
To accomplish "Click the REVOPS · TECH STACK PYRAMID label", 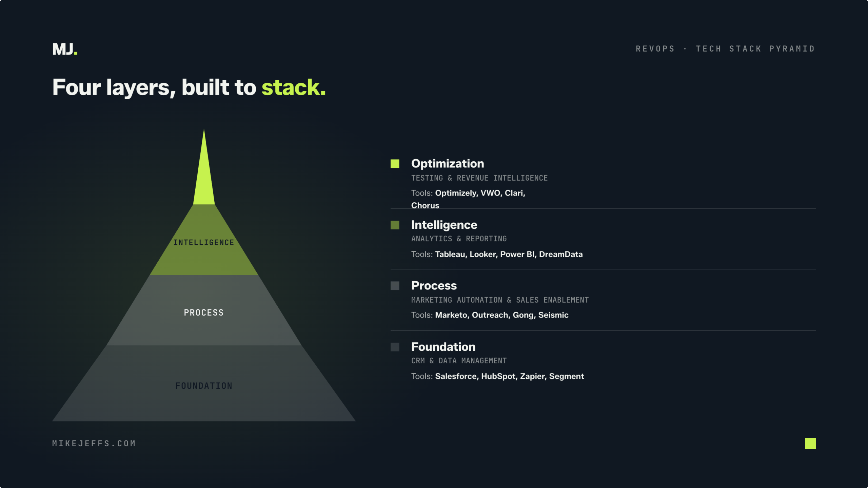I will pyautogui.click(x=725, y=49).
